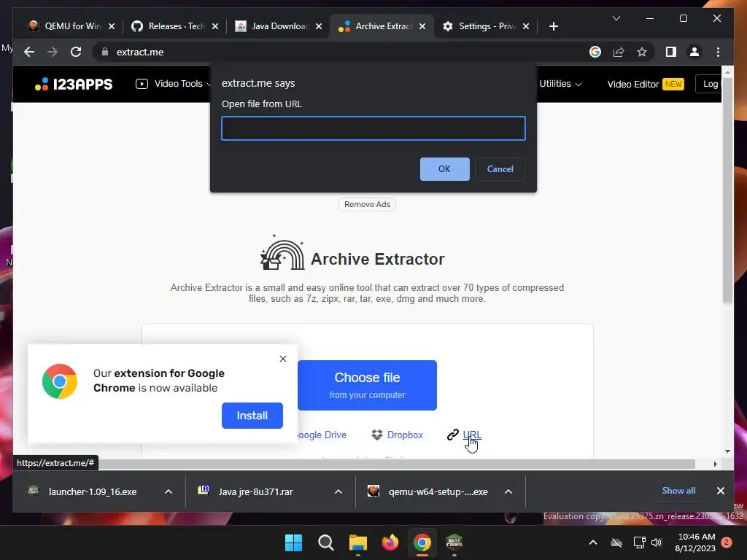The height and width of the screenshot is (560, 747).
Task: Click the Google icon in address bar
Action: [595, 52]
